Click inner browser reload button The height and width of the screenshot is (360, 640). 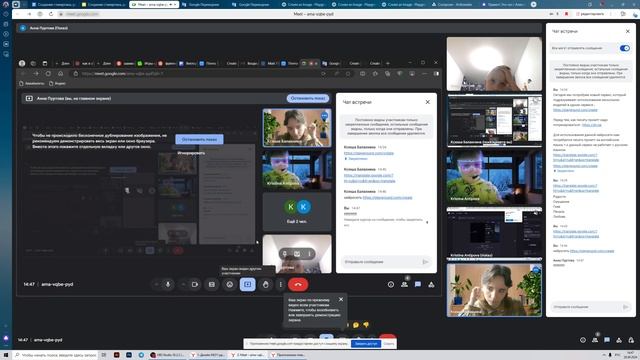tap(48, 74)
